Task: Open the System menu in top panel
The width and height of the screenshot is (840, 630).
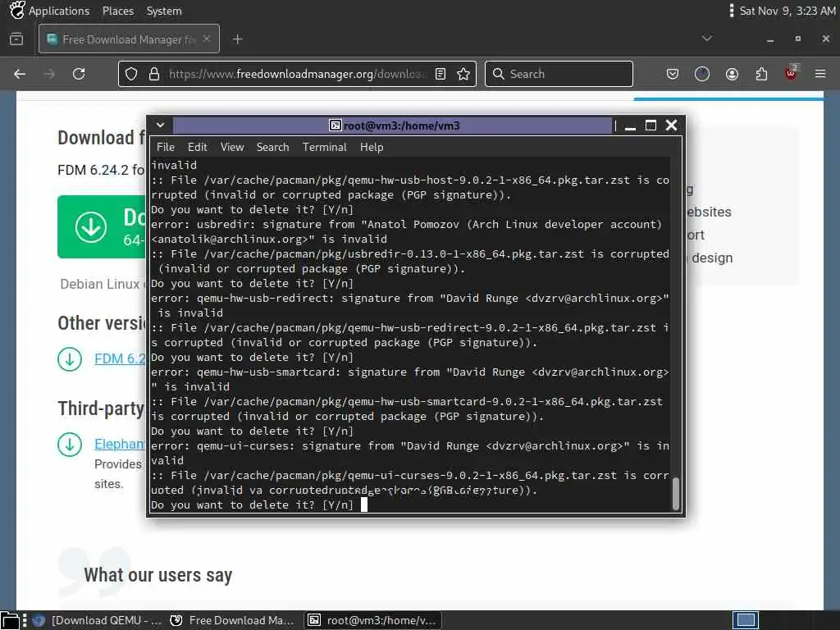Action: tap(164, 11)
